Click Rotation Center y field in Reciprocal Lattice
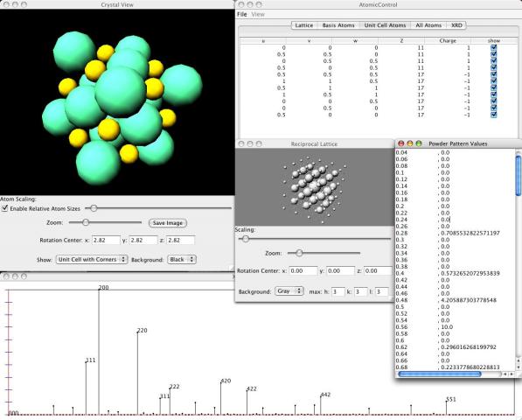 (340, 270)
